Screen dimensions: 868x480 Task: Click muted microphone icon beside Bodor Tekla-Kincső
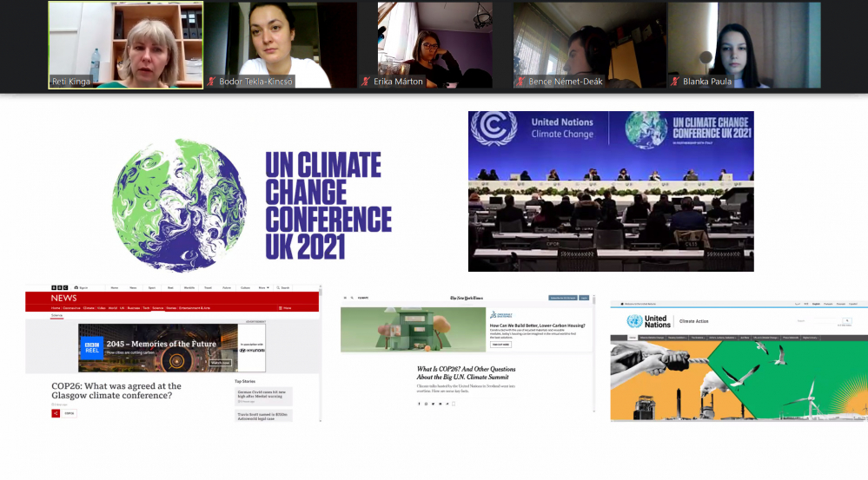click(211, 82)
